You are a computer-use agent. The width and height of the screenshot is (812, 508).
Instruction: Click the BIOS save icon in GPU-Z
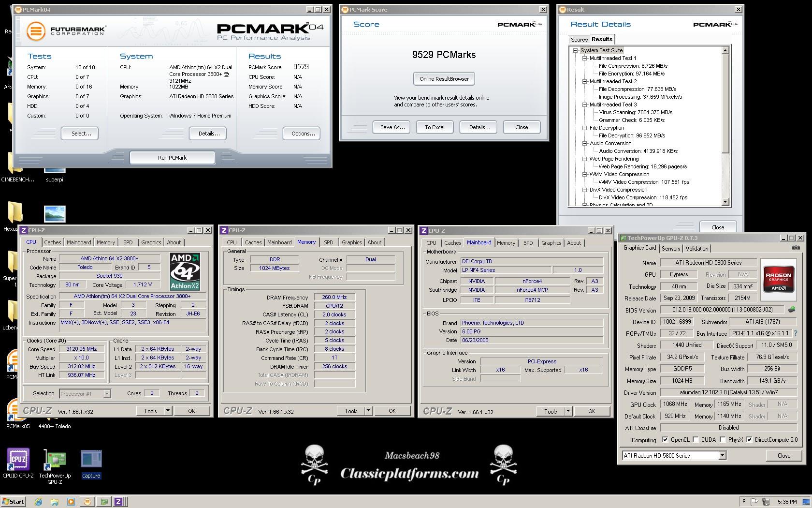[x=792, y=310]
